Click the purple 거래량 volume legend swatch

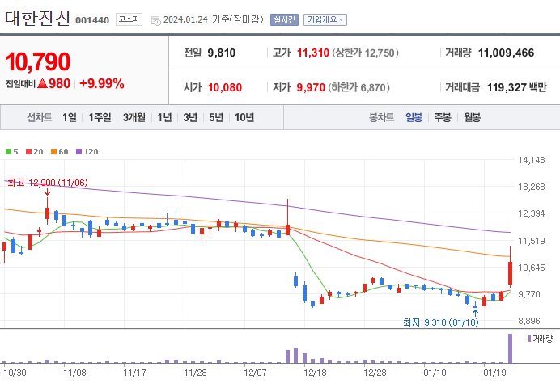(529, 339)
